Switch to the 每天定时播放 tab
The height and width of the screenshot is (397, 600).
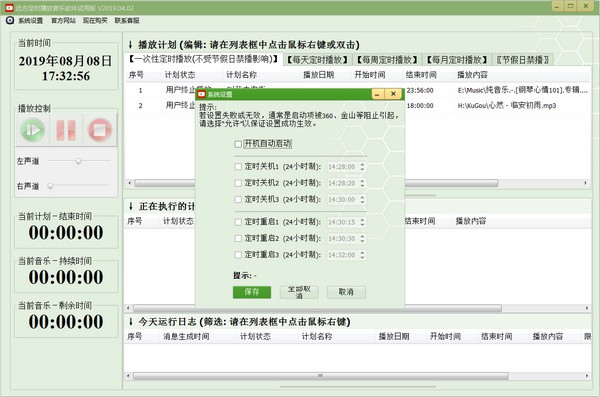coord(318,60)
